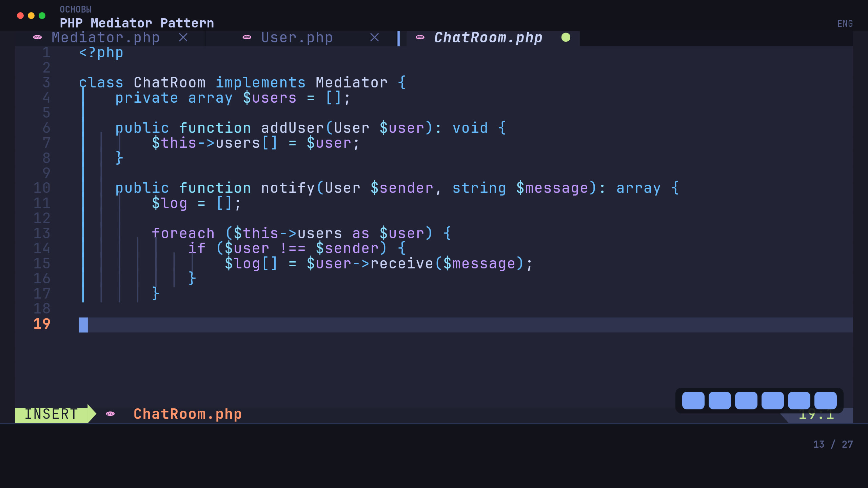Viewport: 868px width, 488px height.
Task: Click the Mediator interface name on line 3
Action: [352, 83]
